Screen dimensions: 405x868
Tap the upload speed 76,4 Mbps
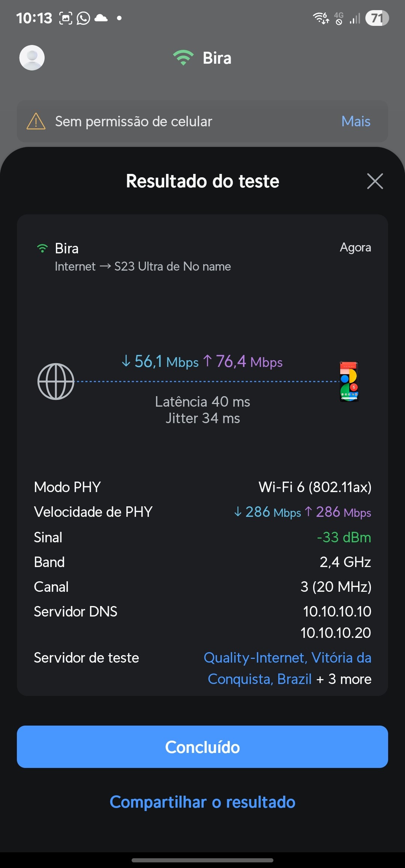(243, 362)
